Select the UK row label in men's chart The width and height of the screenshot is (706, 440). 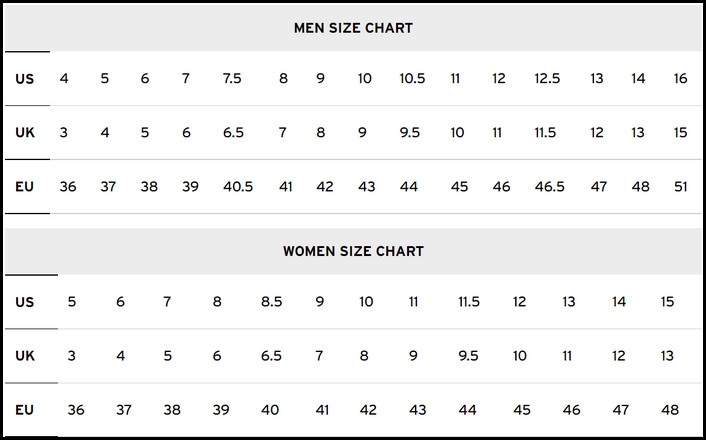tap(25, 132)
